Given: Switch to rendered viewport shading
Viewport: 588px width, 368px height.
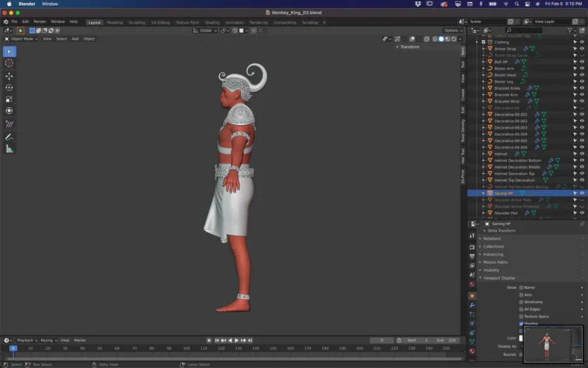Looking at the screenshot, I should pyautogui.click(x=454, y=39).
